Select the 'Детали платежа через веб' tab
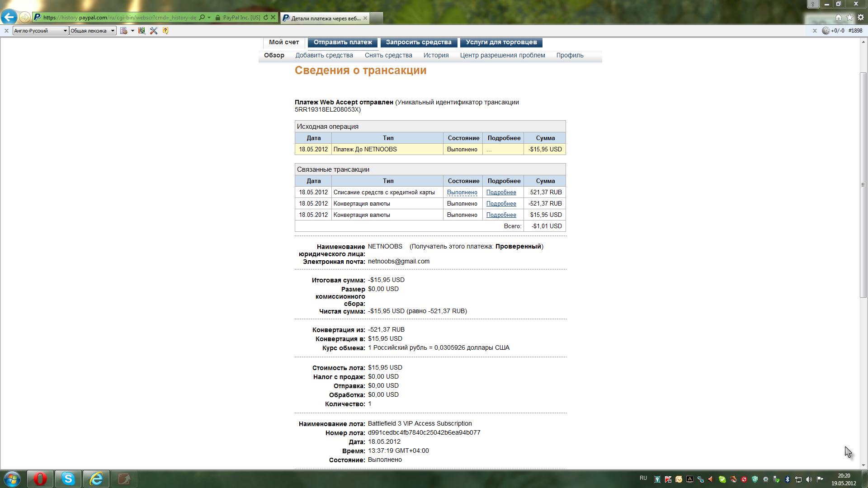 pyautogui.click(x=325, y=18)
